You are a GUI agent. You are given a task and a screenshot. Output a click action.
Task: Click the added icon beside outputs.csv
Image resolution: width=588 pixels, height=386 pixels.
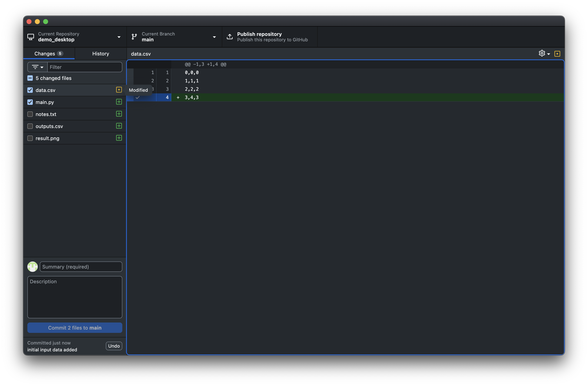coord(119,126)
